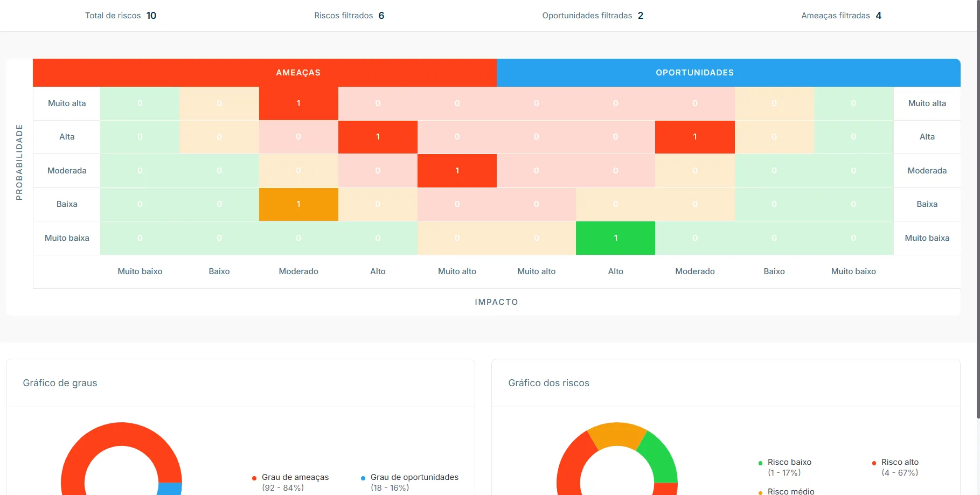Click 'Moderado' impact label under threats
This screenshot has width=980, height=495.
click(x=298, y=271)
